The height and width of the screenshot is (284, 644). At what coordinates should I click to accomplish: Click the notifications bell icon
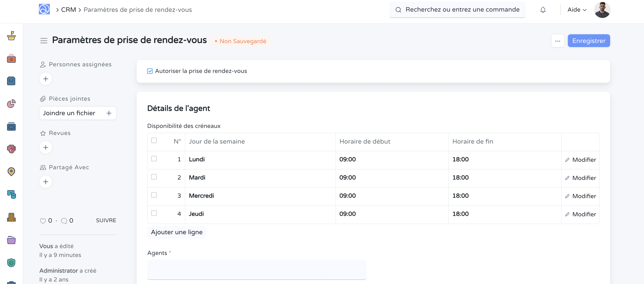click(x=543, y=10)
